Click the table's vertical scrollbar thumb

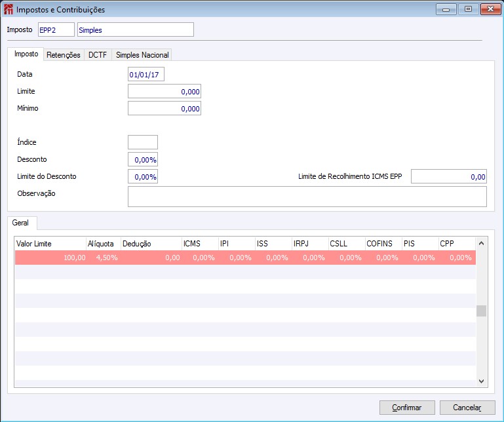click(x=481, y=311)
